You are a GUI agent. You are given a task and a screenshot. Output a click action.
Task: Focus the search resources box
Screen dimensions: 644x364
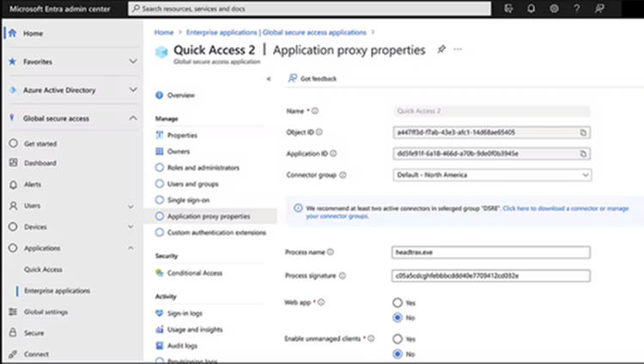point(310,9)
